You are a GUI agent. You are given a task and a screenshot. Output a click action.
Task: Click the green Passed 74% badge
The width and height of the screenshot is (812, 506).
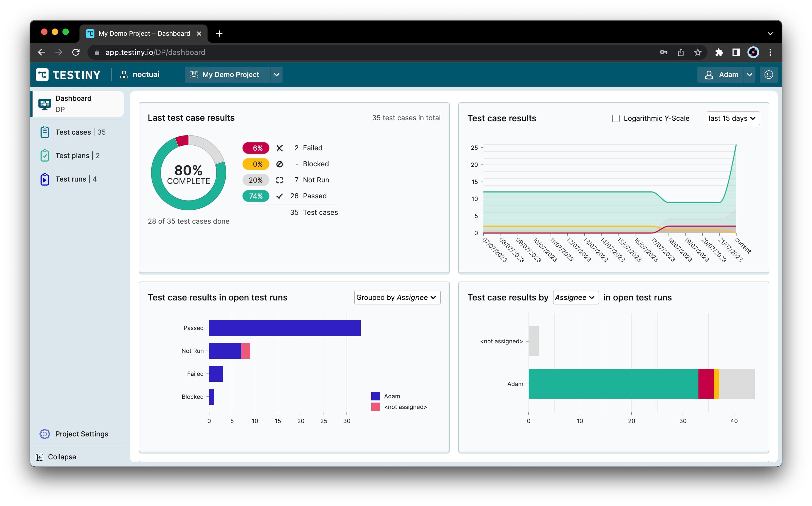256,196
